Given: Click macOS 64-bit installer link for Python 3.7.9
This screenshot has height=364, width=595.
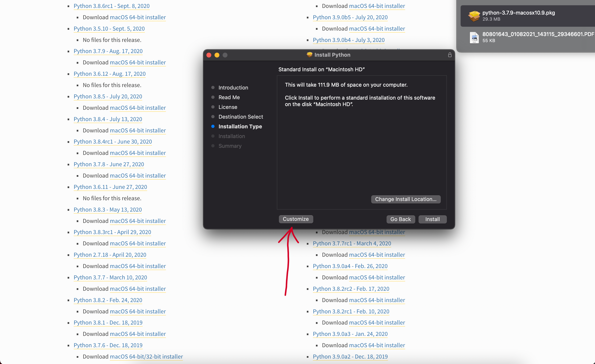Looking at the screenshot, I should pos(138,62).
